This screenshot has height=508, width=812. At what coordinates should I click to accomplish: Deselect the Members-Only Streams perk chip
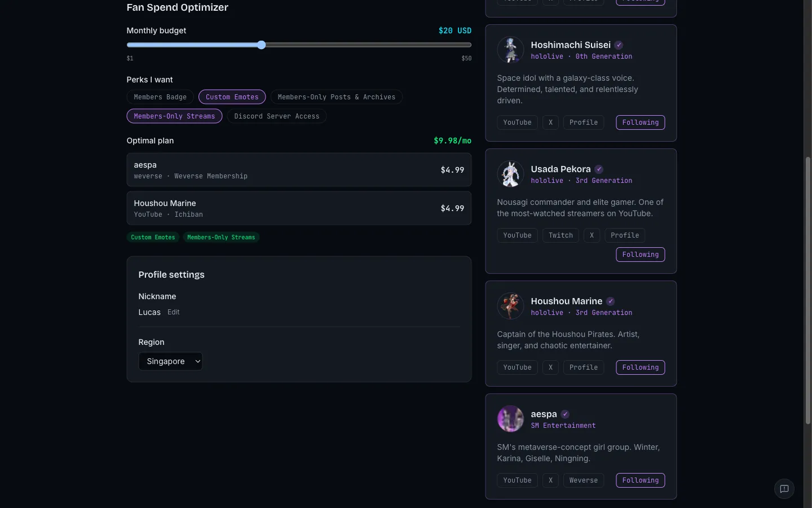click(x=174, y=116)
